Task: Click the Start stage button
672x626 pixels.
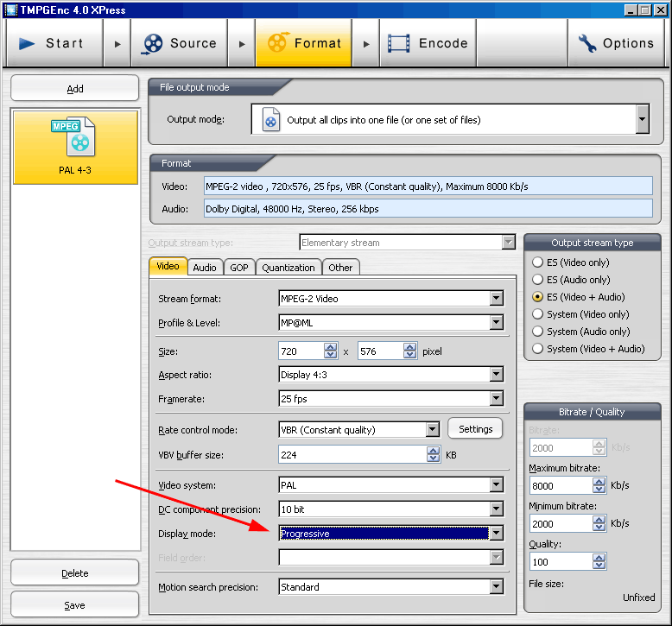Action: pos(54,43)
